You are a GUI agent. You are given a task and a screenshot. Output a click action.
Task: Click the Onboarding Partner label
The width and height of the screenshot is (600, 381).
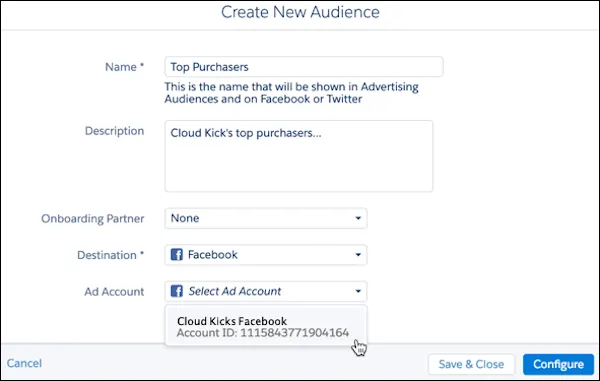click(x=93, y=218)
